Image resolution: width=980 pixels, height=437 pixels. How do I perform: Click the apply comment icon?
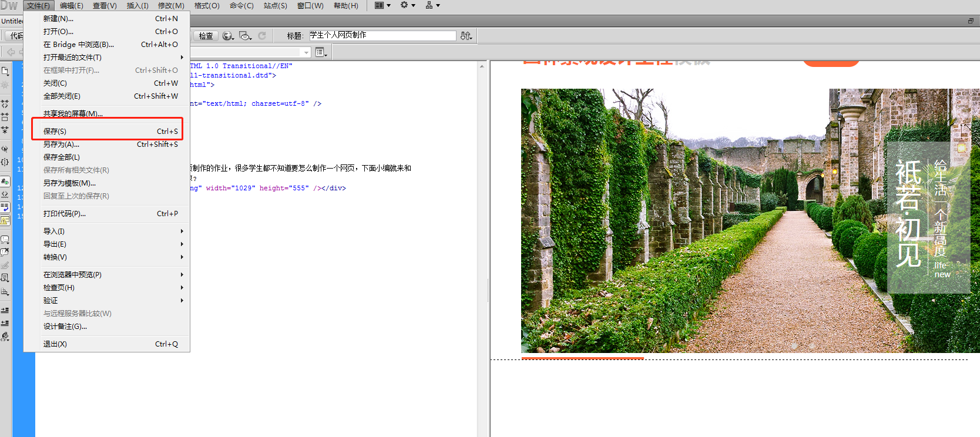point(5,240)
